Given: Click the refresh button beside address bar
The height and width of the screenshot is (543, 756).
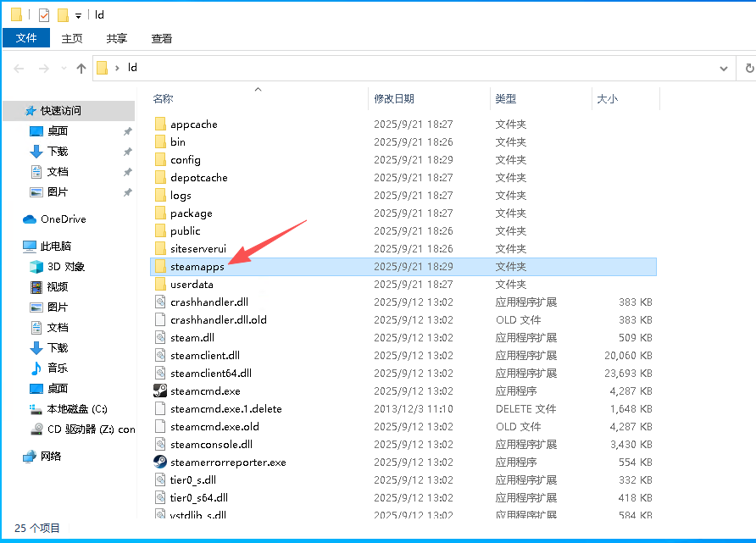Looking at the screenshot, I should click(x=749, y=68).
